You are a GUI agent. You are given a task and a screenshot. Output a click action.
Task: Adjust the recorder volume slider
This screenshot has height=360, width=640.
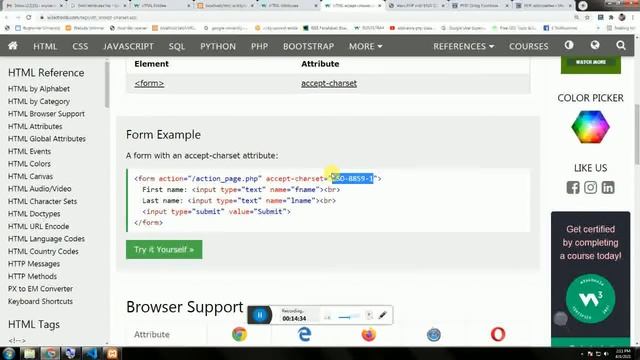[349, 317]
